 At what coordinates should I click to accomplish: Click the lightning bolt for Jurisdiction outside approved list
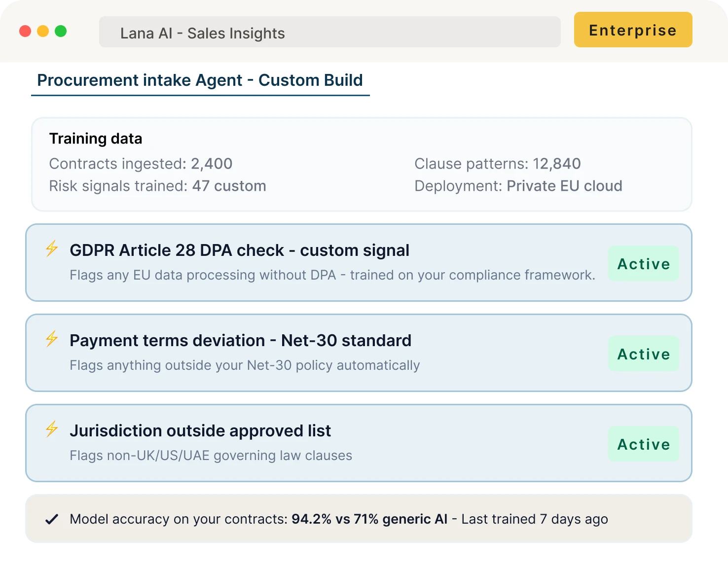[x=51, y=430]
